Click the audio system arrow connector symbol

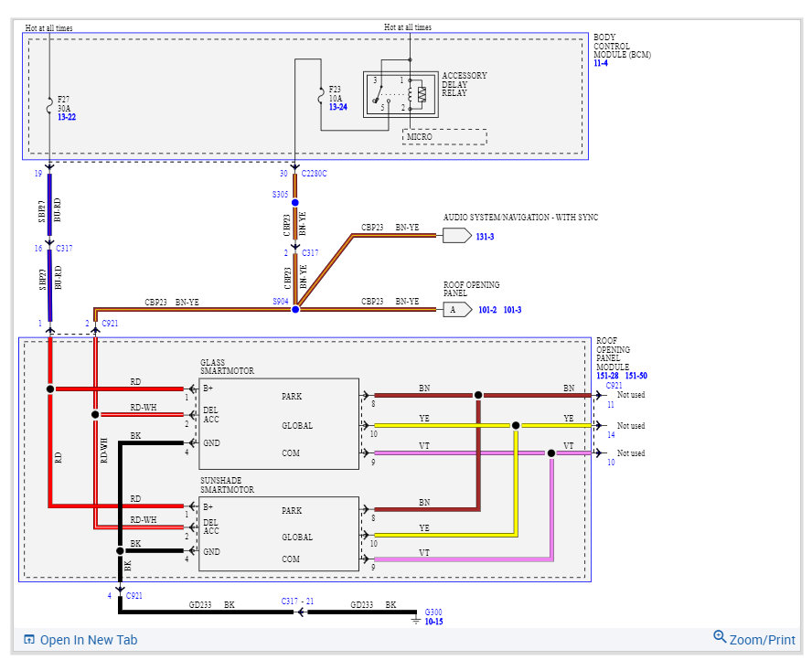click(457, 236)
